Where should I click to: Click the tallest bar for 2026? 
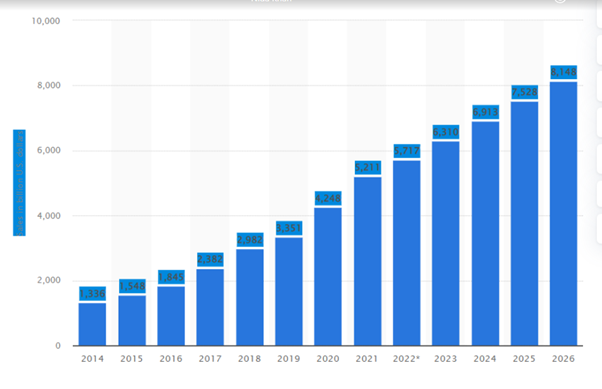click(563, 214)
